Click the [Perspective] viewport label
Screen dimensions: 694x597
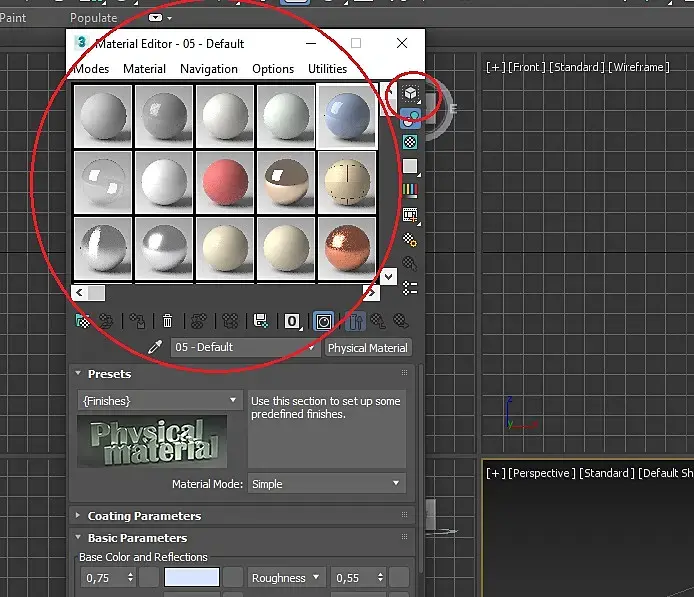[542, 473]
